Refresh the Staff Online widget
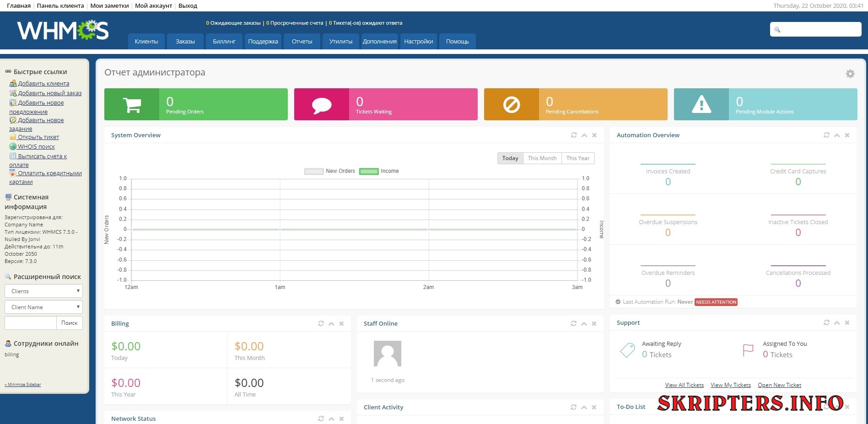The image size is (868, 424). (x=573, y=323)
